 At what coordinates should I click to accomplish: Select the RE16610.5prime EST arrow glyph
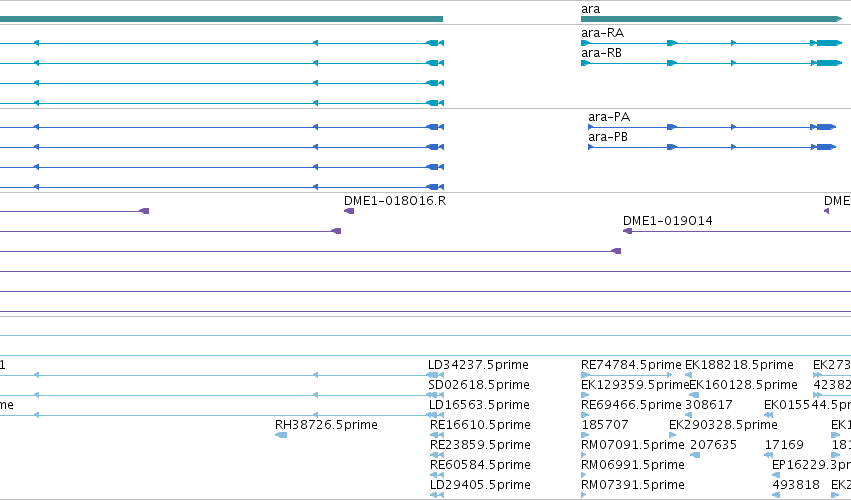(x=437, y=435)
